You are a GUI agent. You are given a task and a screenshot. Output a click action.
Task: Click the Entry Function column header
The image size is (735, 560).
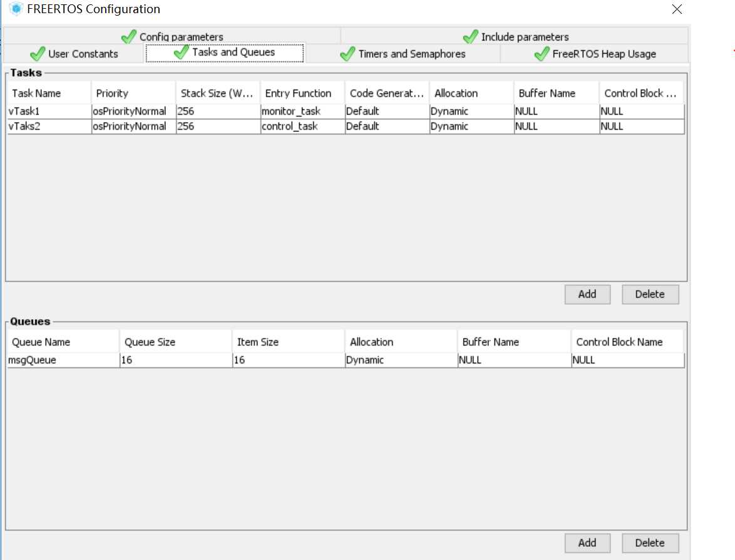point(302,93)
